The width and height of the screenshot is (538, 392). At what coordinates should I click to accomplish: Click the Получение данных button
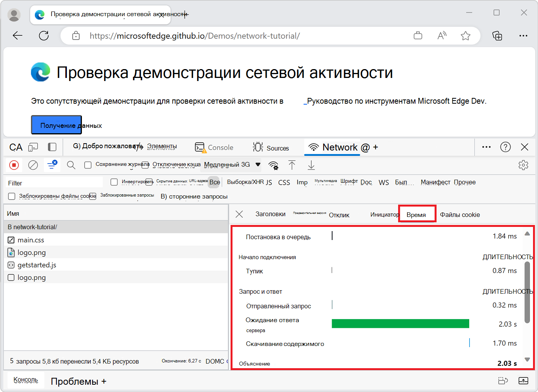click(56, 125)
